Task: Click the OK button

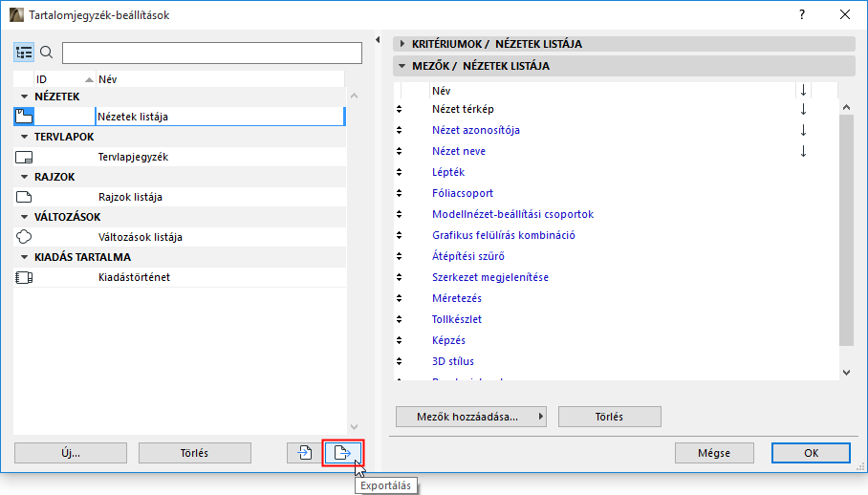Action: point(811,453)
